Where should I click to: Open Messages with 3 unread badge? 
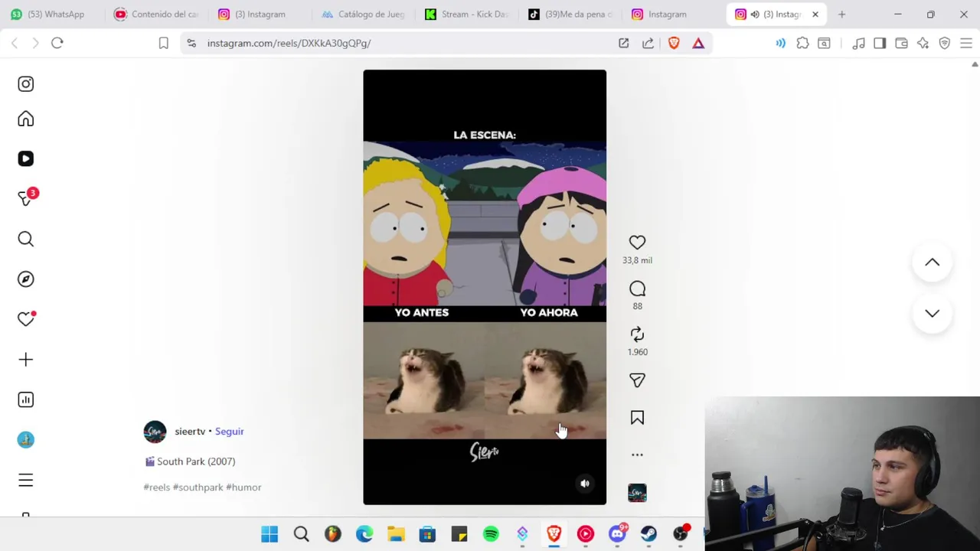(x=26, y=198)
